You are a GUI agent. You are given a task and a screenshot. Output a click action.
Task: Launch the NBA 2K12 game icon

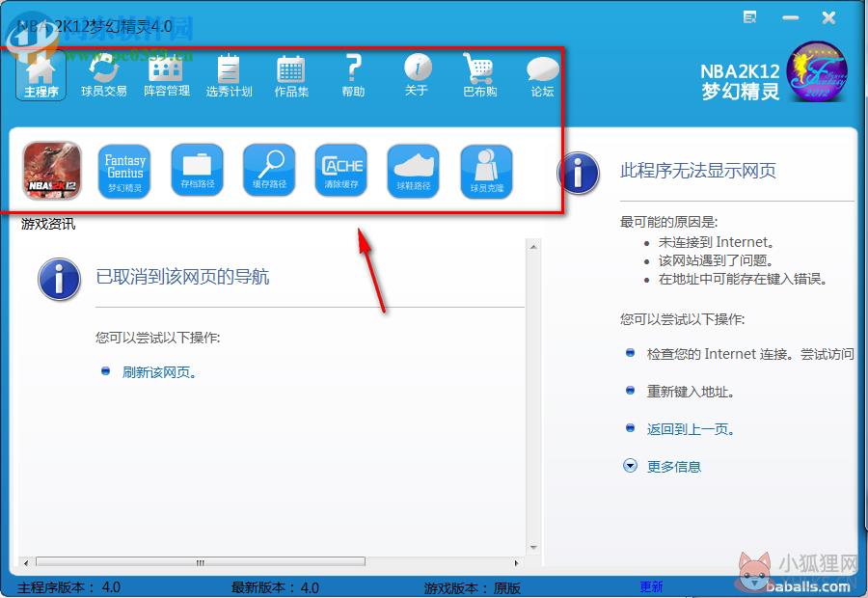53,170
